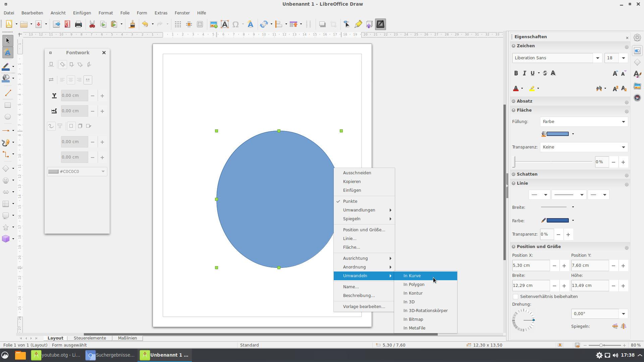Click the print icon in toolbar
The width and height of the screenshot is (644, 362).
pyautogui.click(x=78, y=24)
